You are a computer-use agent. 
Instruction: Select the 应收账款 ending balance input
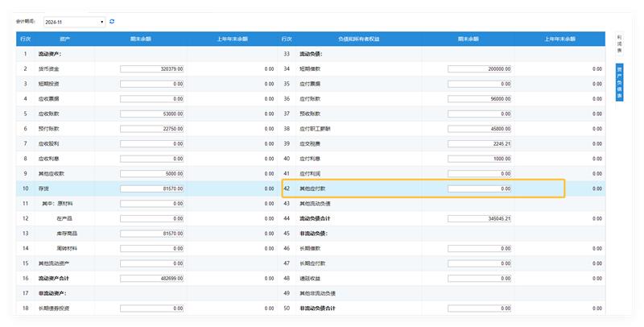(152, 114)
